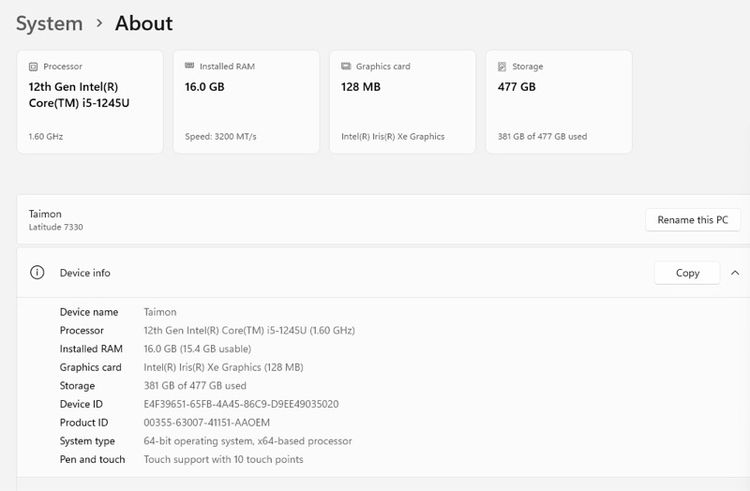
Task: Click the Device info circled-i icon
Action: pos(37,273)
